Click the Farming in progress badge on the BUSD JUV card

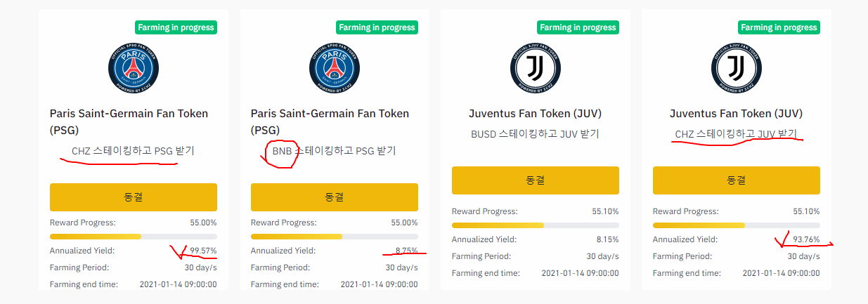[x=578, y=27]
